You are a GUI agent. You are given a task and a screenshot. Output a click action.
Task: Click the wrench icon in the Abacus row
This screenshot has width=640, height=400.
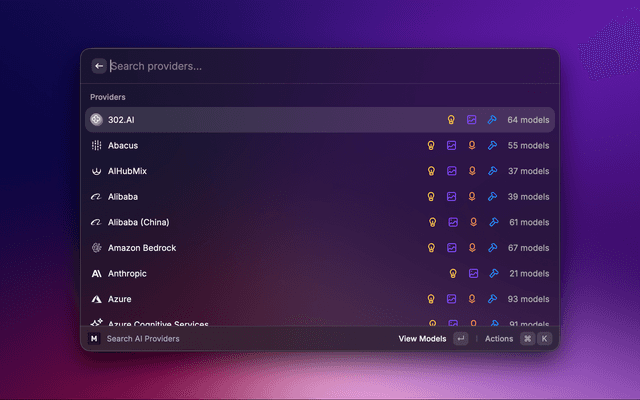[x=492, y=145]
